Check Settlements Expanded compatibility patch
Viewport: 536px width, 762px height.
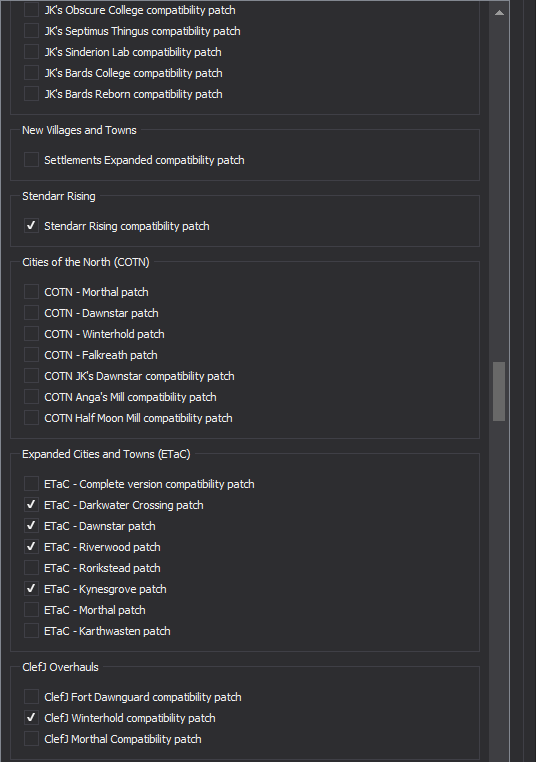coord(32,159)
